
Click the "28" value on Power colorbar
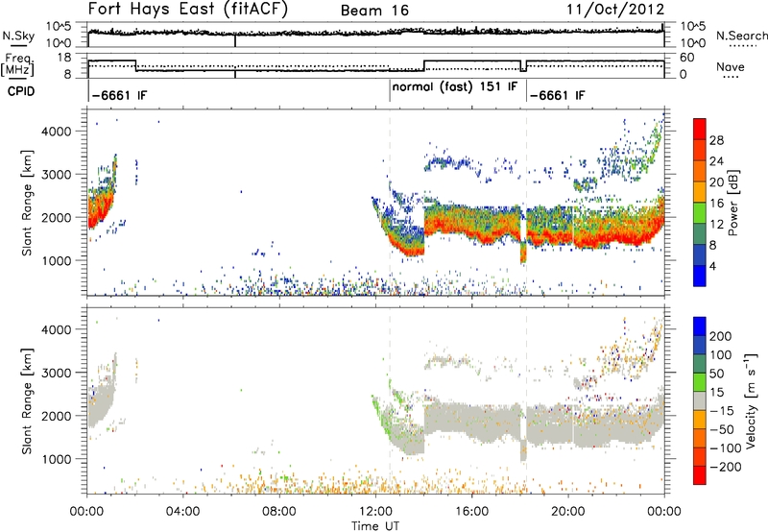click(716, 140)
